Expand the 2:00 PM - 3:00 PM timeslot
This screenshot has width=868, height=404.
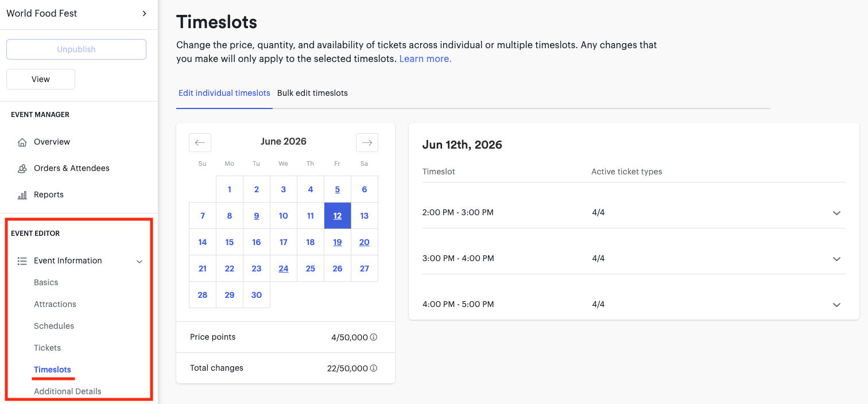point(836,213)
